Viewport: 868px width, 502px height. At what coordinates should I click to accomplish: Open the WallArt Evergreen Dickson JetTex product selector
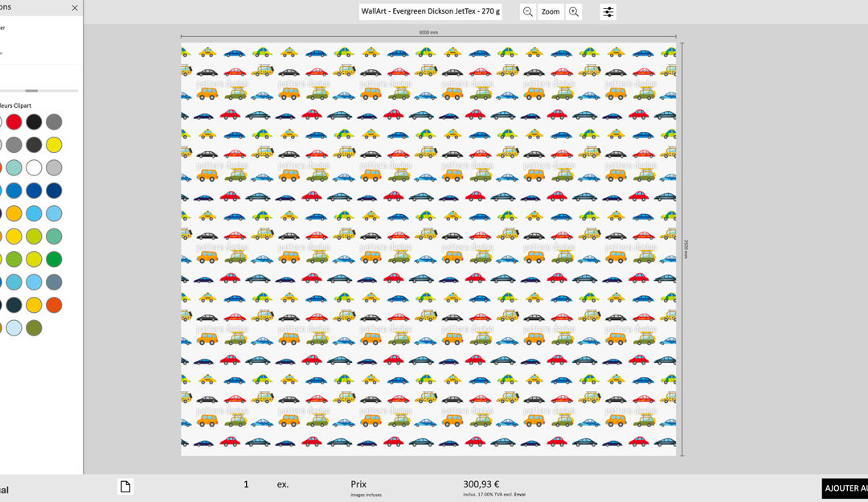point(431,11)
